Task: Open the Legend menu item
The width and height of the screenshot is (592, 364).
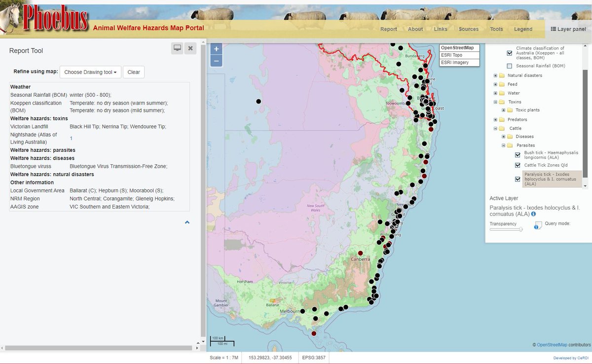Action: (523, 29)
